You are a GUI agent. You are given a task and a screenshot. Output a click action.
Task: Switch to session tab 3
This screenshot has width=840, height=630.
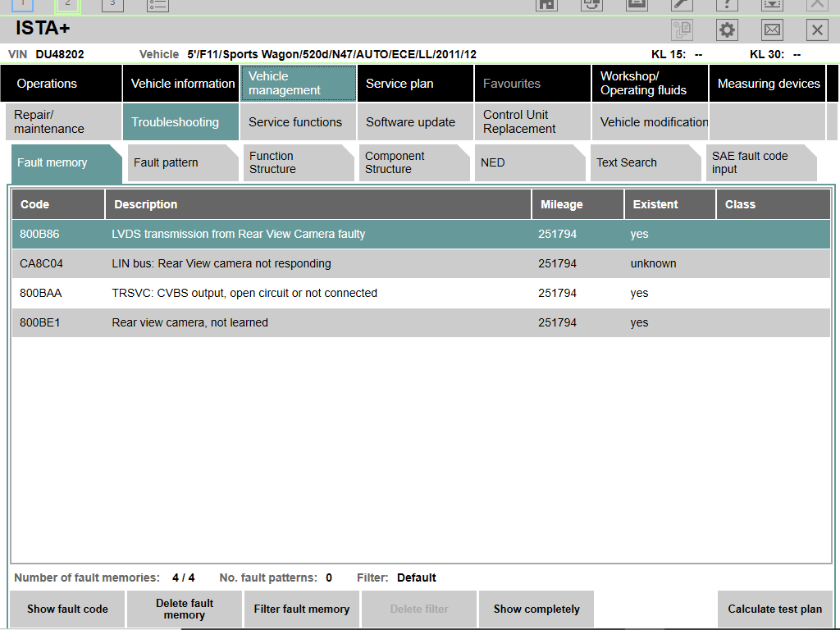tap(112, 5)
